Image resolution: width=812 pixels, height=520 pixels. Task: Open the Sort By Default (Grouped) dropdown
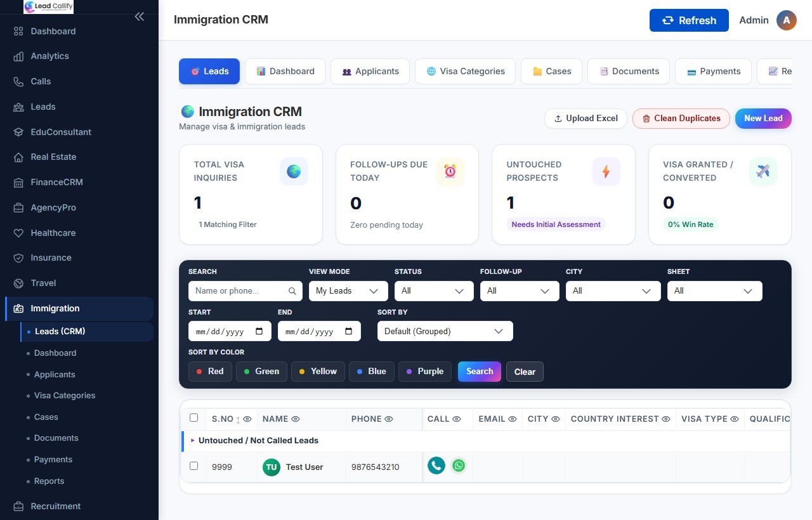point(445,331)
